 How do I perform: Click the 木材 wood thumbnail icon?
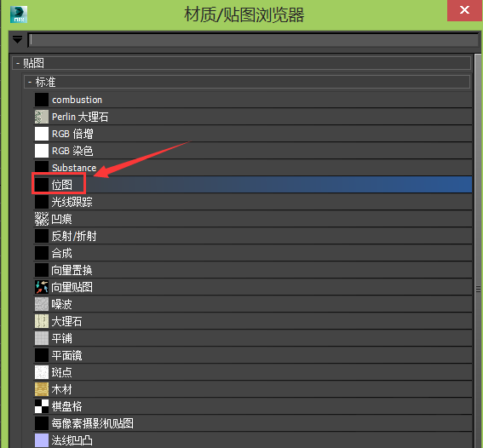[42, 389]
